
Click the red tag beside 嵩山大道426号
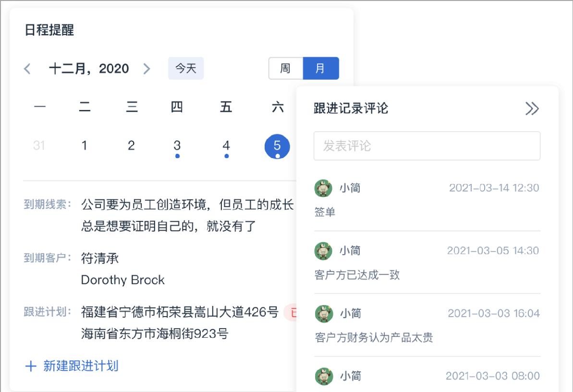coord(290,312)
